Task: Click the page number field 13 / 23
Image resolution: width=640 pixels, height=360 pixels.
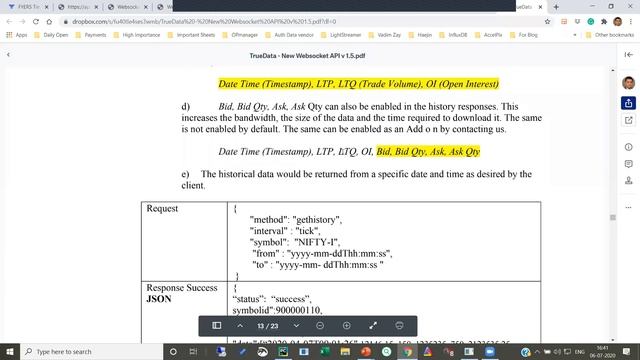Action: tap(268, 326)
